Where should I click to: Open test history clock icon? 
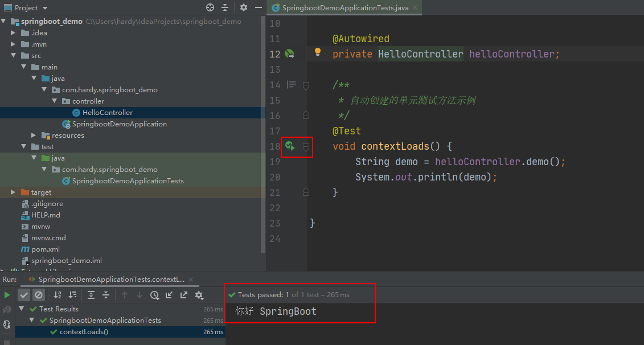click(x=154, y=295)
